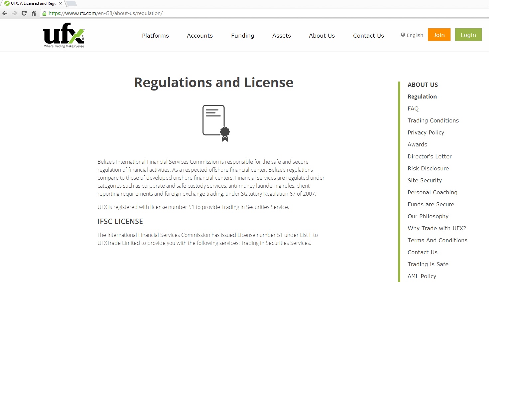Click the browser forward arrow
The width and height of the screenshot is (532, 396).
click(14, 13)
